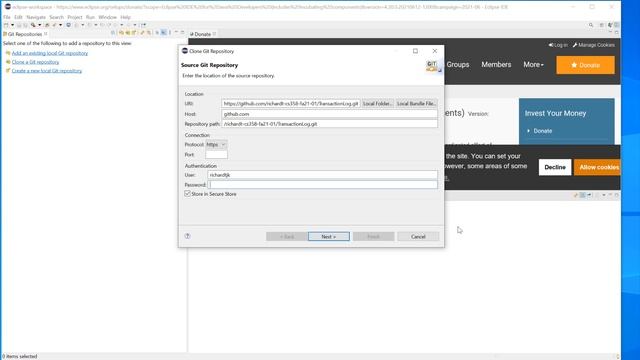Click Add existing repository icon in view toolbar
The width and height of the screenshot is (640, 360).
pos(121,33)
